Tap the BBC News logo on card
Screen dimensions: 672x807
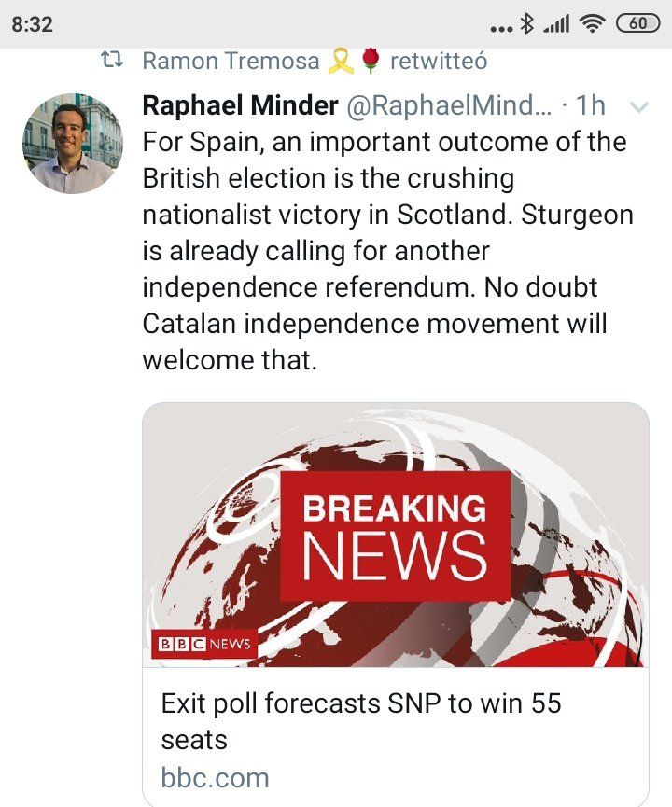tap(203, 644)
